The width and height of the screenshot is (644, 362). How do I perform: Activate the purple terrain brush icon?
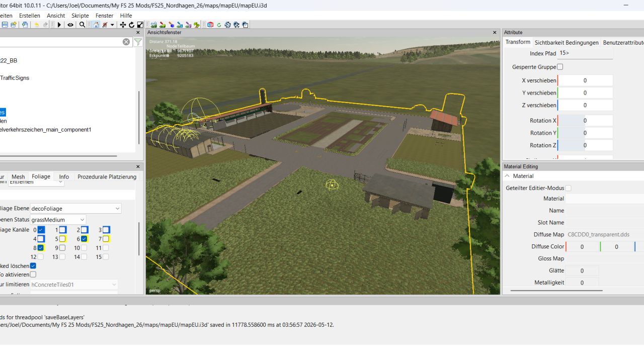point(188,25)
